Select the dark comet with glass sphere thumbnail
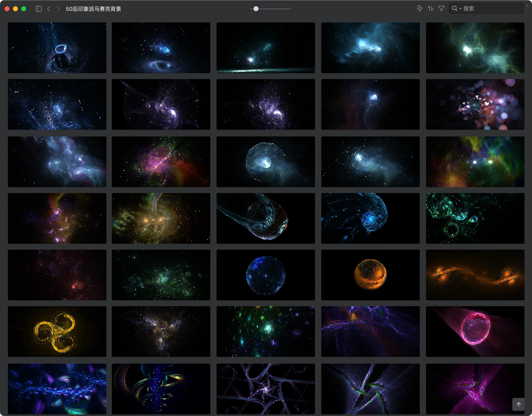 point(266,218)
